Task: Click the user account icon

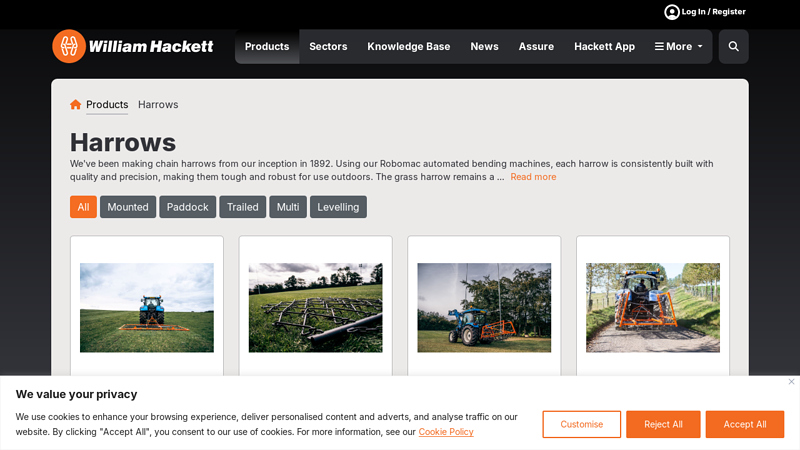Action: coord(671,12)
